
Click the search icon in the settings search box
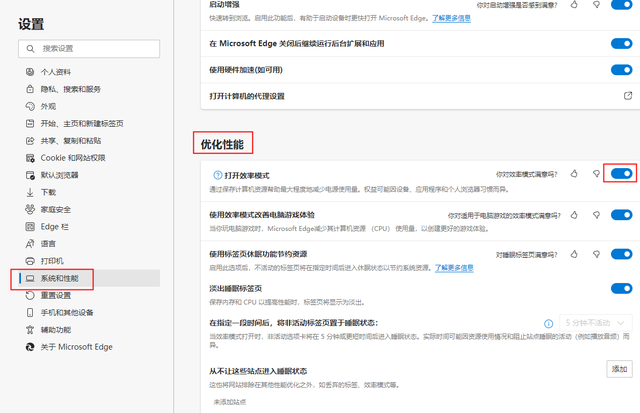[x=30, y=49]
